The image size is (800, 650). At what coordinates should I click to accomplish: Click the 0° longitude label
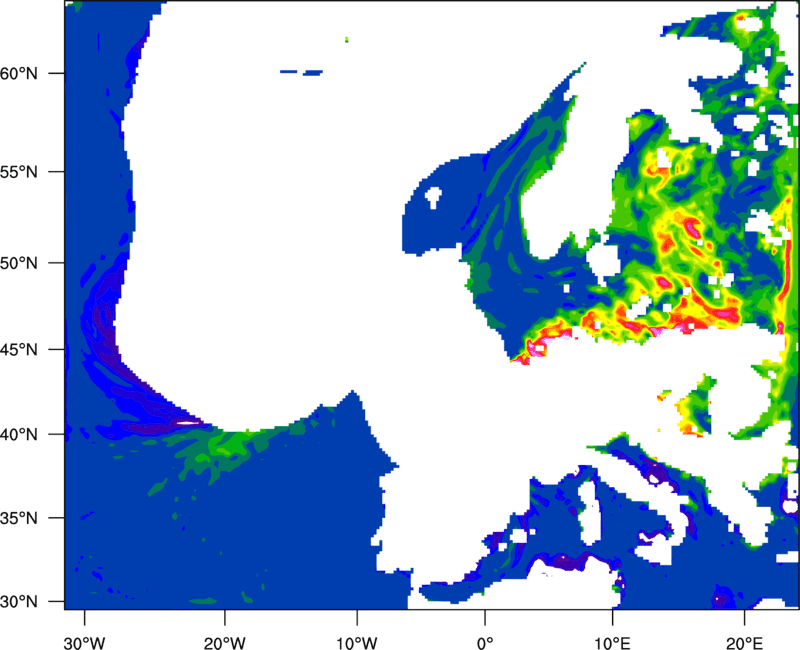(485, 643)
